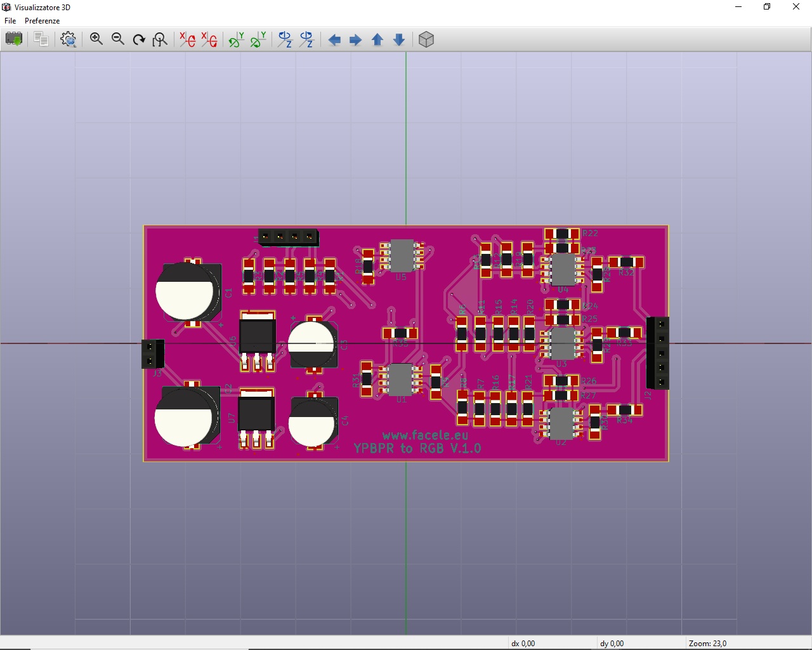Rotate Y counterclockwise using second green icon
This screenshot has width=812, height=650.
(258, 39)
